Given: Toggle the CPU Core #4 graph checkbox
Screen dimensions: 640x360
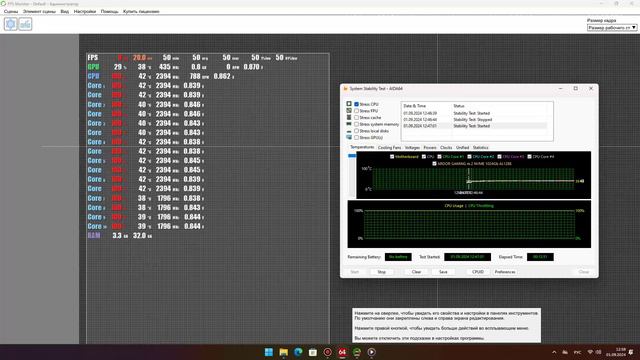Looking at the screenshot, I should [x=529, y=157].
